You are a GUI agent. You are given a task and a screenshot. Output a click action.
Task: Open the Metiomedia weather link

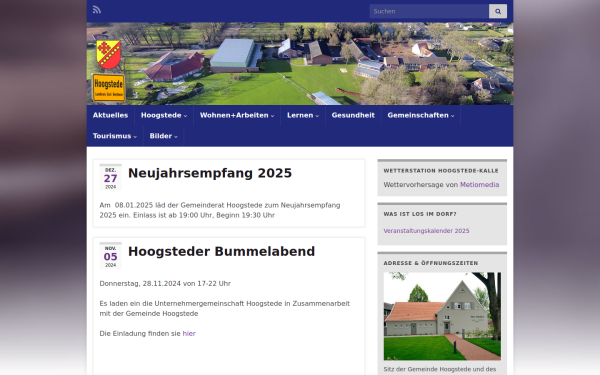coord(479,184)
